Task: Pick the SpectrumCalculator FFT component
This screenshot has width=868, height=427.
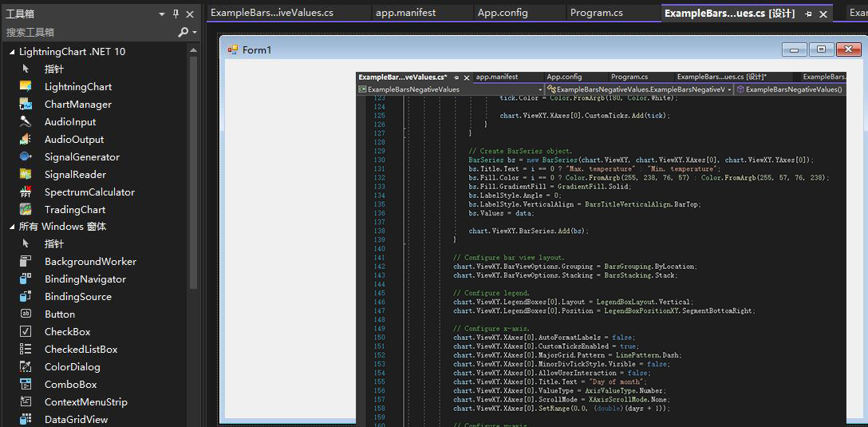Action: click(x=89, y=192)
